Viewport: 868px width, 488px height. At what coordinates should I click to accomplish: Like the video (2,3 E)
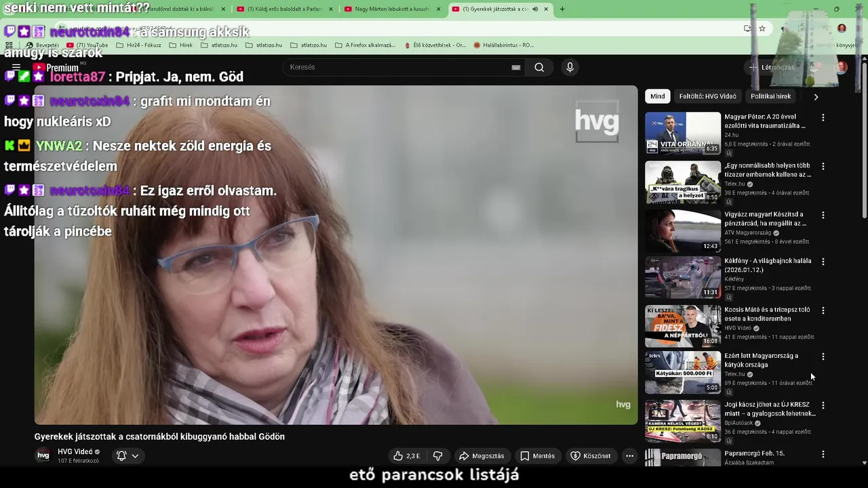coord(407,456)
